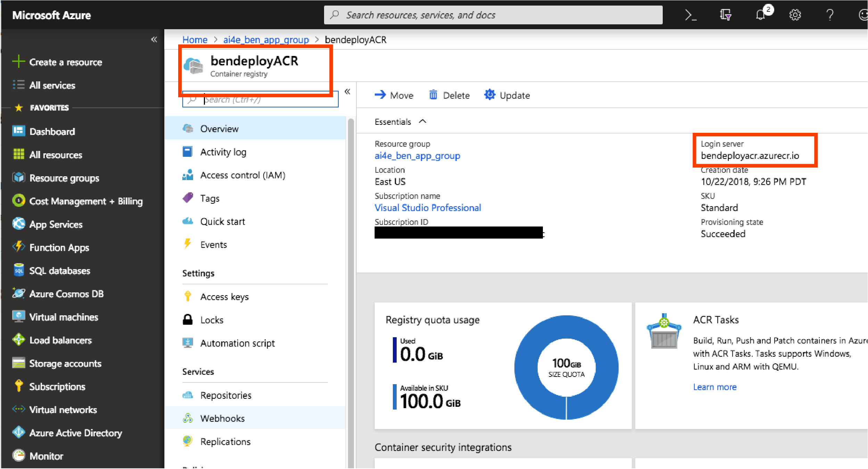This screenshot has width=868, height=469.
Task: Collapse the Essentials section
Action: coord(423,121)
